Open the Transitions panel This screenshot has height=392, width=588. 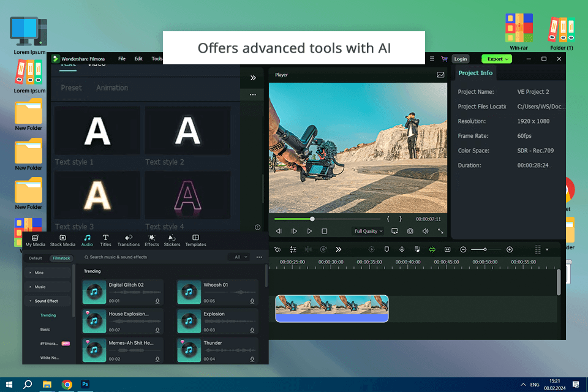128,240
